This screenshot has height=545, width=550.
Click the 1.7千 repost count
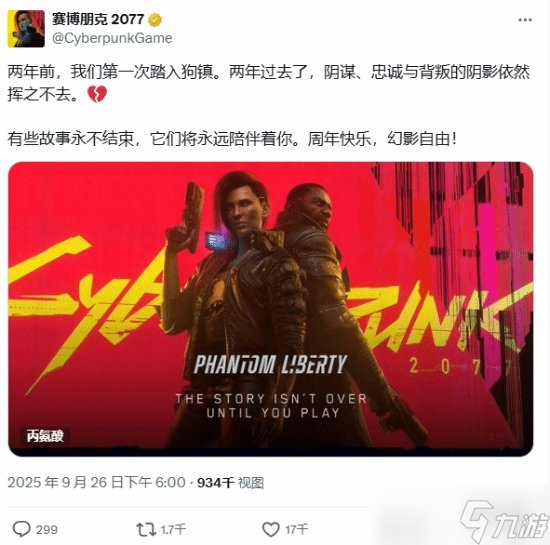pyautogui.click(x=173, y=529)
